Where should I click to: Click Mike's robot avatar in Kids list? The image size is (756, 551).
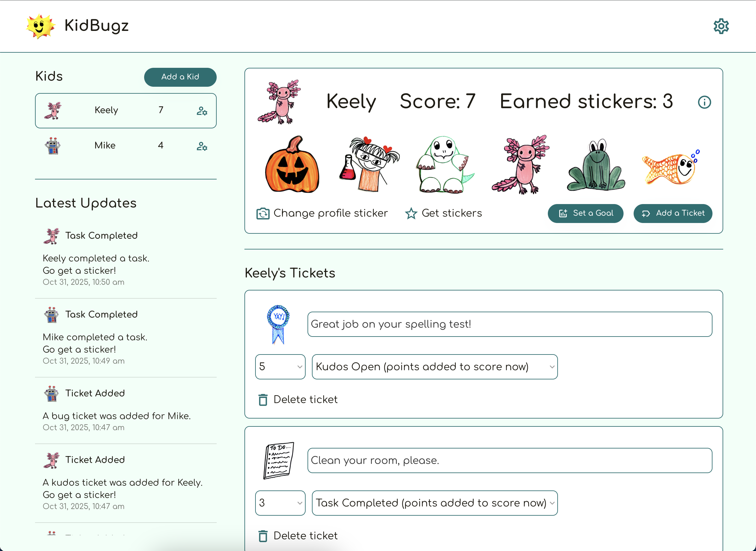tap(53, 146)
